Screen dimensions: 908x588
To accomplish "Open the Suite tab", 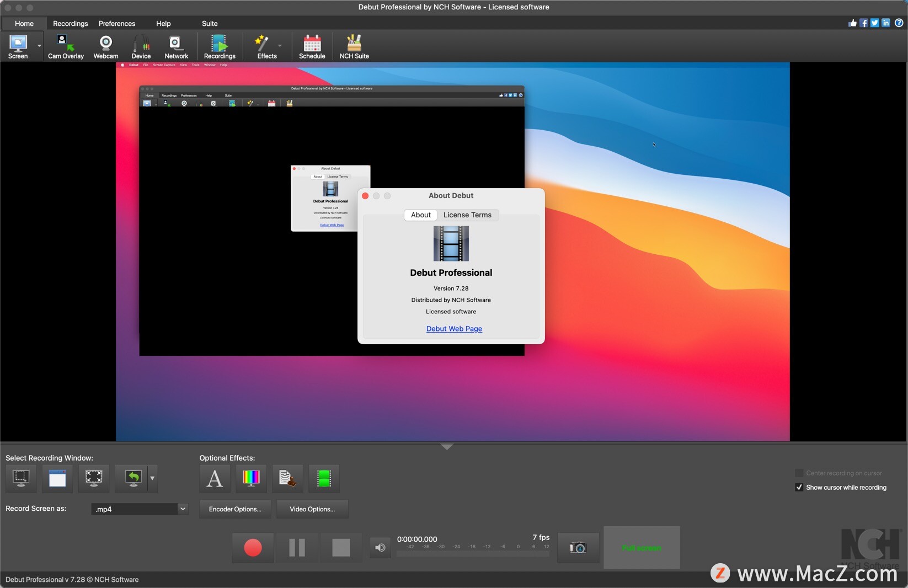I will click(x=210, y=23).
